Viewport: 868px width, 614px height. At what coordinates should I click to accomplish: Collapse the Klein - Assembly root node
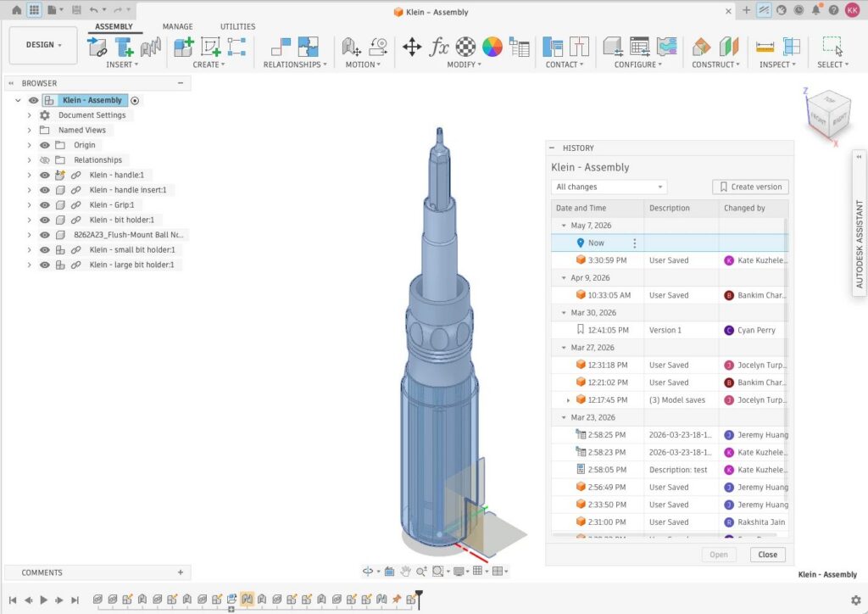[x=18, y=100]
